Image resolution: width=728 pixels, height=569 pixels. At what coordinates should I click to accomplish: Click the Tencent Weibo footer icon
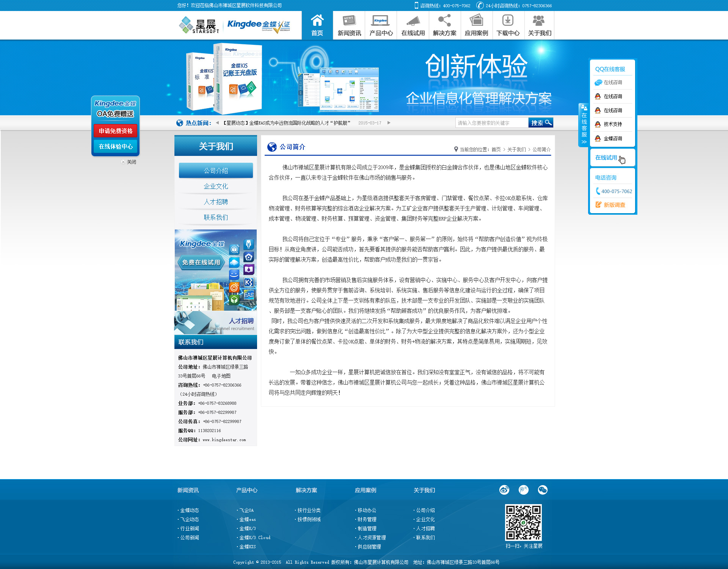tap(523, 490)
